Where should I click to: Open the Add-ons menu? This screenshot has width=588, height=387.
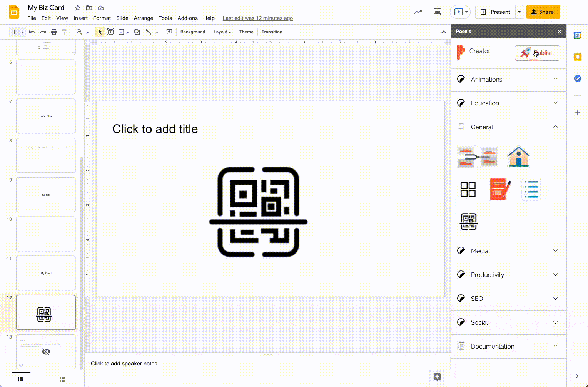pos(188,18)
